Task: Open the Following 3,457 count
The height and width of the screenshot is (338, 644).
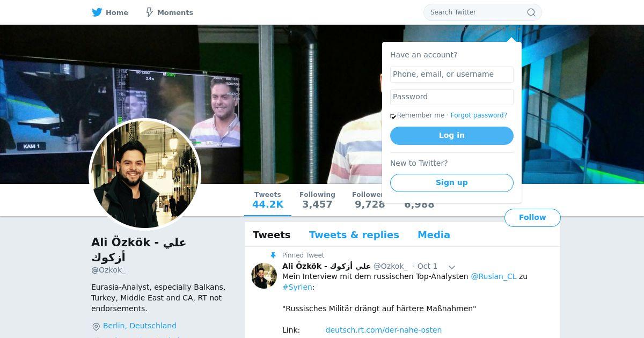Action: coord(317,200)
